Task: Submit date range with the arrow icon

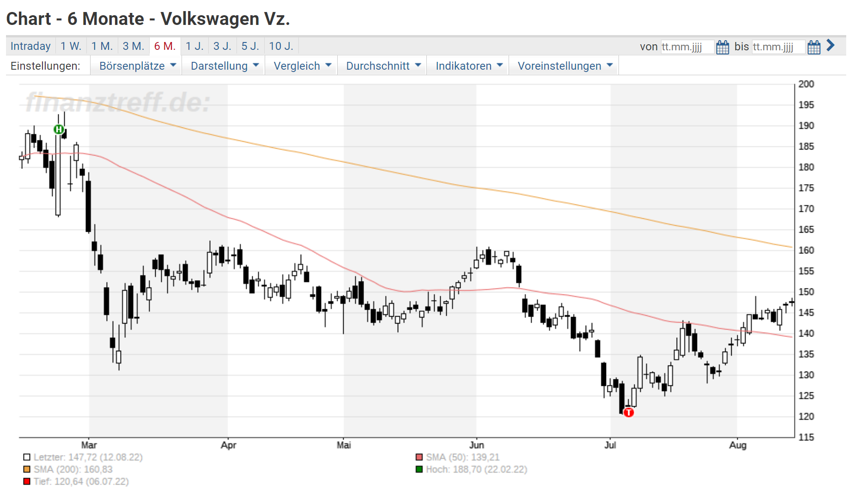Action: (831, 45)
